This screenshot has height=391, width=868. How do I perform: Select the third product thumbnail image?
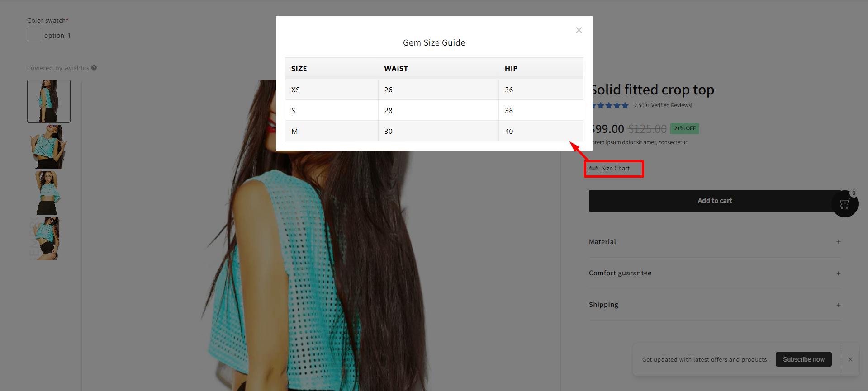(49, 193)
